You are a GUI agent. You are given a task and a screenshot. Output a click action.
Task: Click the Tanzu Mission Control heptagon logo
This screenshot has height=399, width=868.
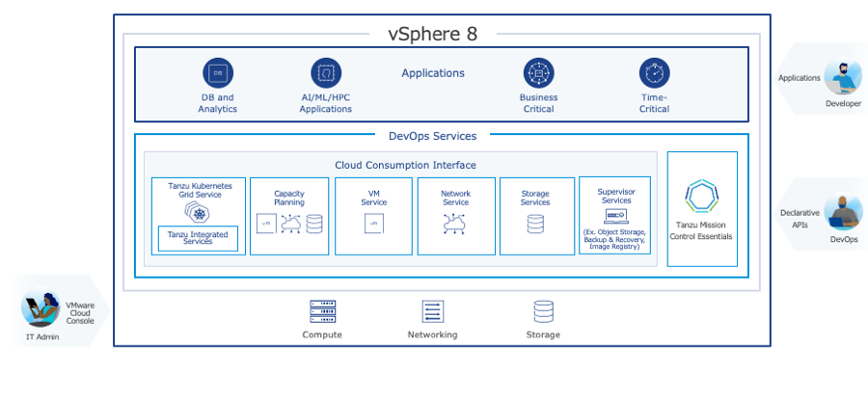pos(701,196)
